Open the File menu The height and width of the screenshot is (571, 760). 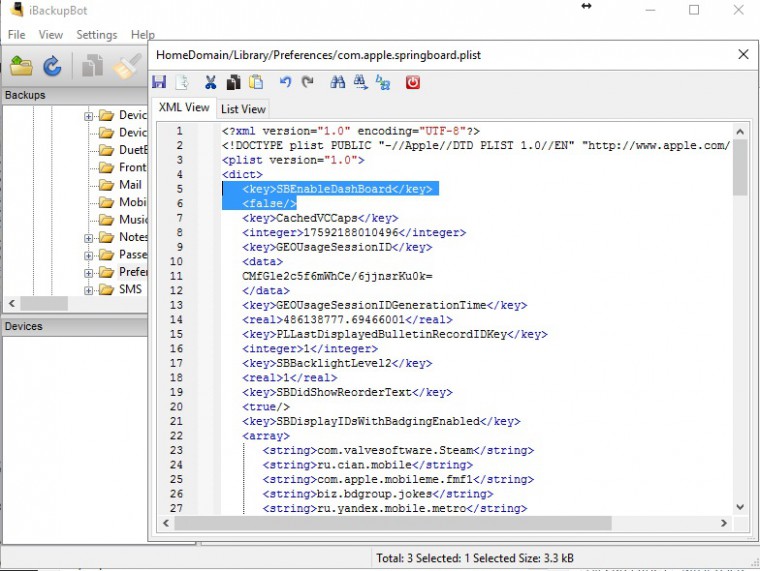click(x=17, y=35)
